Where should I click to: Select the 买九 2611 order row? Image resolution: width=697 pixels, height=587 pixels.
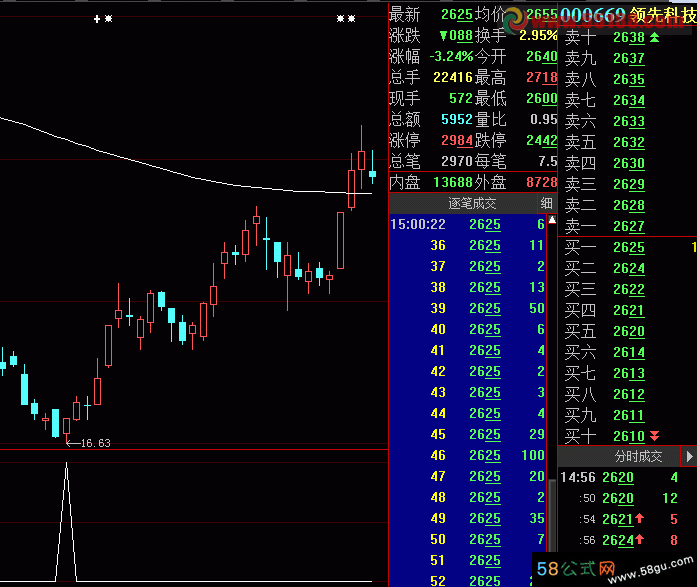[x=627, y=415]
